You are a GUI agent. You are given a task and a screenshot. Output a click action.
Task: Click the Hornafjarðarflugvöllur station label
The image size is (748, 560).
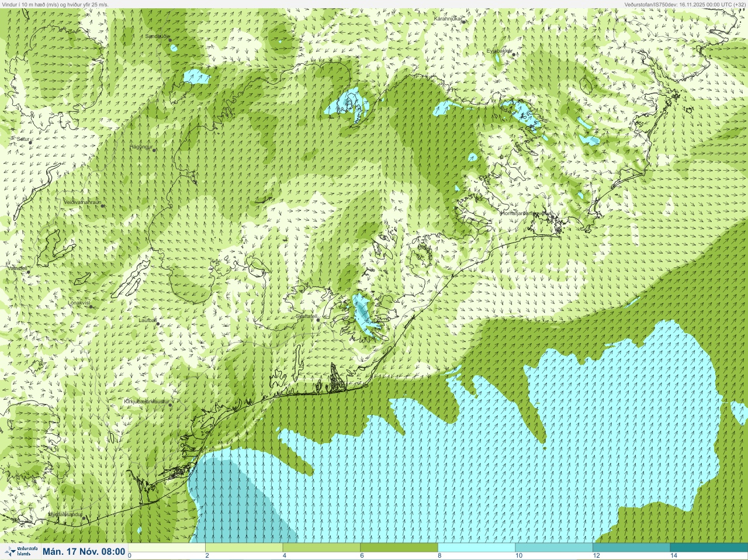[526, 213]
